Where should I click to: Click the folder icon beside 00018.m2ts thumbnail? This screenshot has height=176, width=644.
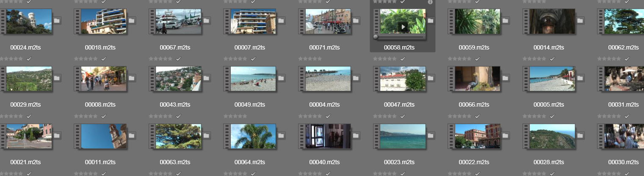click(132, 20)
